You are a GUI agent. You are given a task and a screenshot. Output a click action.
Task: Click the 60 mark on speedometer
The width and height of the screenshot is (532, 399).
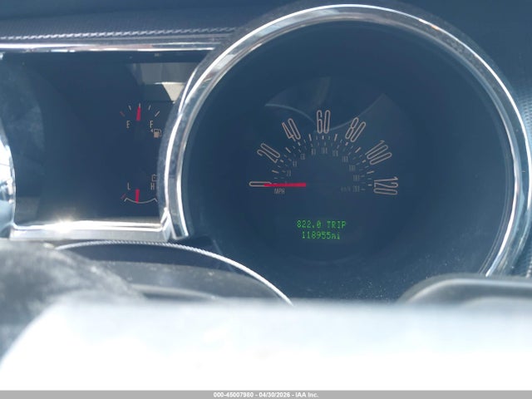pos(323,122)
